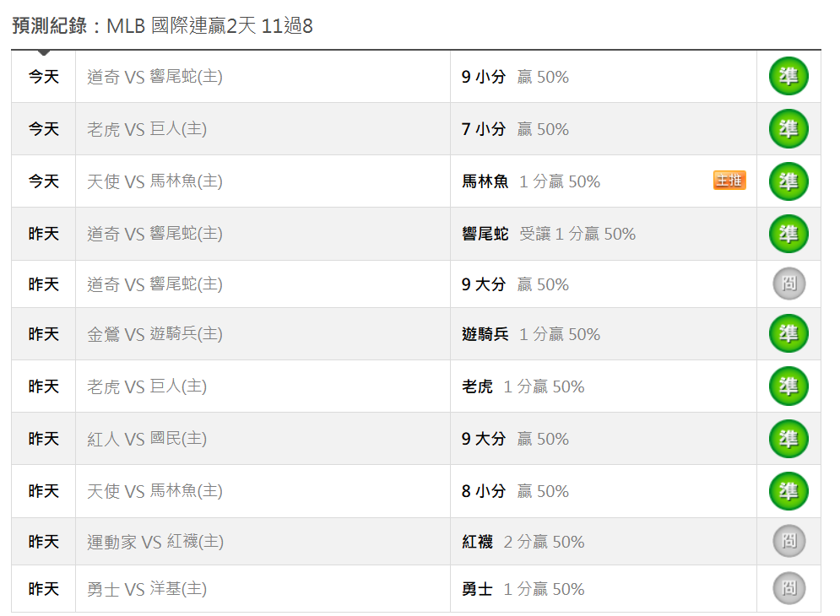
Task: Click orange 主推 badge on 馬林魚 row
Action: click(729, 181)
